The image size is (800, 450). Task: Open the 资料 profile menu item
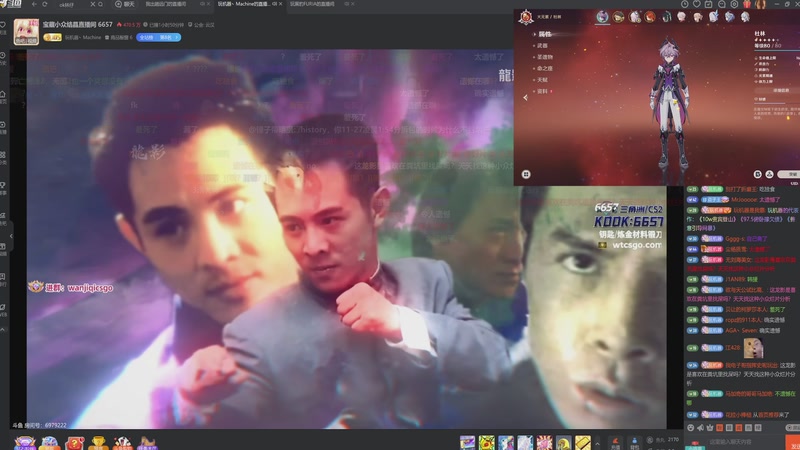543,91
